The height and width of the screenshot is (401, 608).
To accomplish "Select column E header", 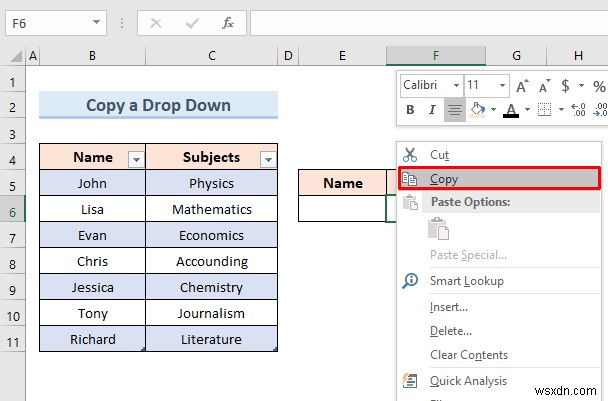I will pos(342,56).
